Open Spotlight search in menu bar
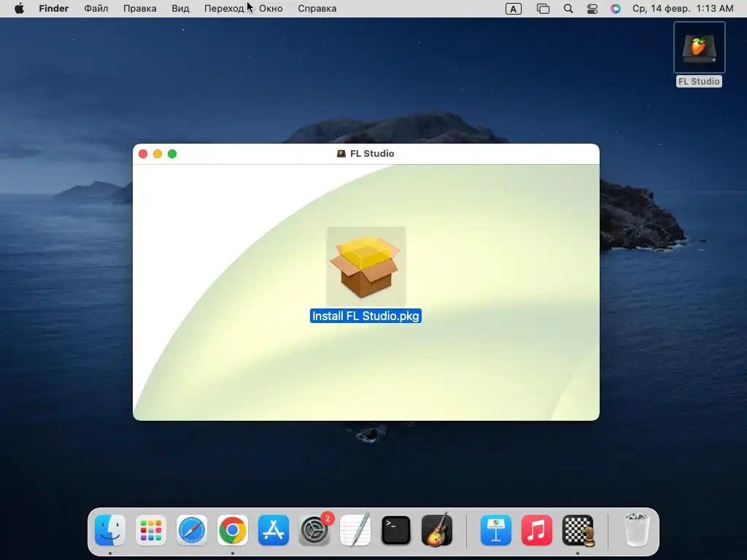The width and height of the screenshot is (747, 560). 568,9
